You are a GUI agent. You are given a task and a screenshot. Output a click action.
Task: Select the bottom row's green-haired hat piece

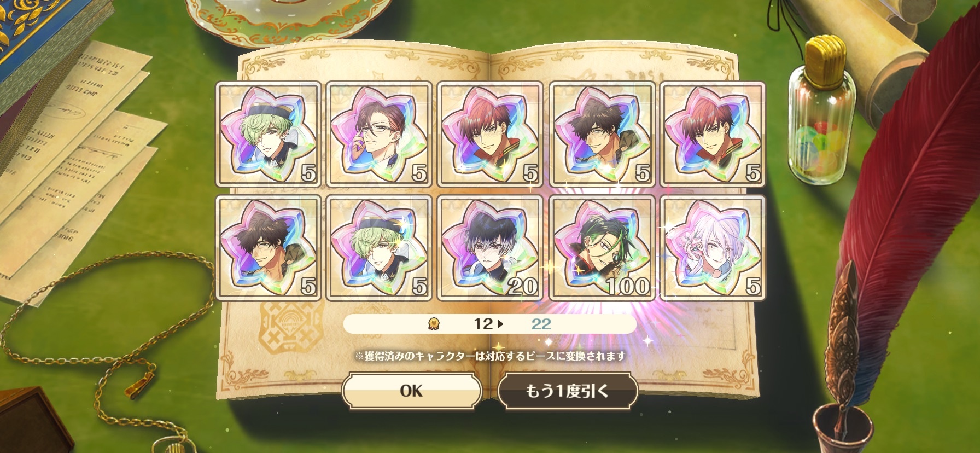(x=379, y=248)
